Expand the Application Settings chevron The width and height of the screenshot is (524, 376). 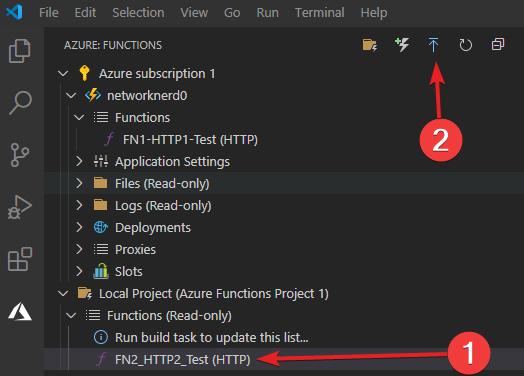tap(79, 161)
